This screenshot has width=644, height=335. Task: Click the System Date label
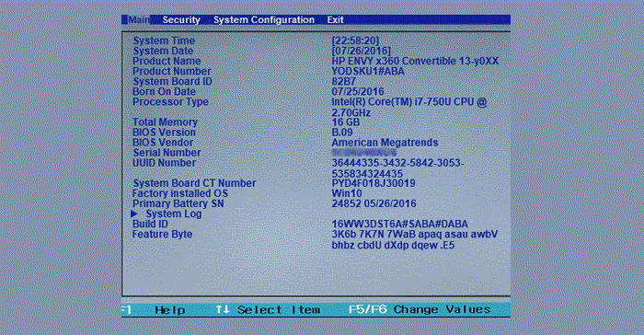(163, 51)
